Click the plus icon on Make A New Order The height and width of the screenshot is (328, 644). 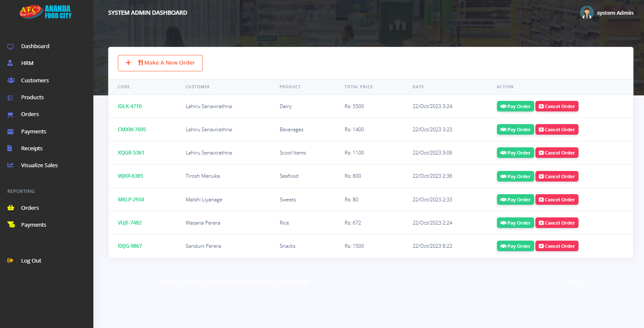coord(128,62)
